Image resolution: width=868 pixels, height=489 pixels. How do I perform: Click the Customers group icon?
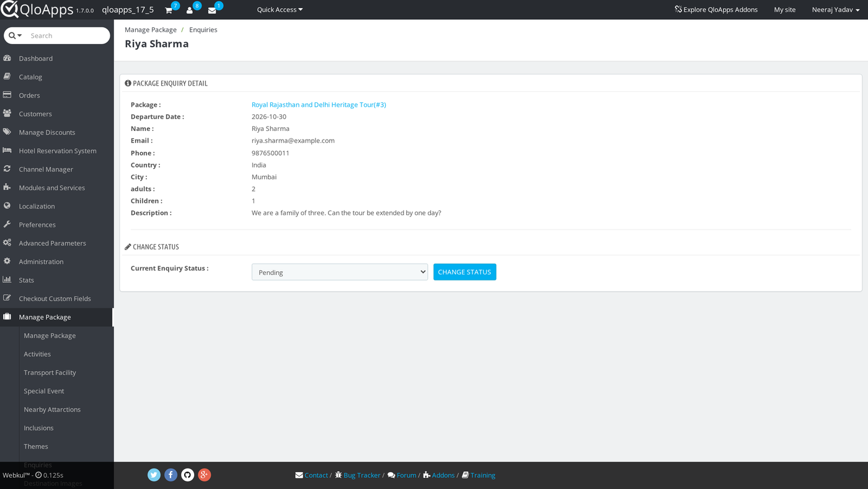point(7,114)
